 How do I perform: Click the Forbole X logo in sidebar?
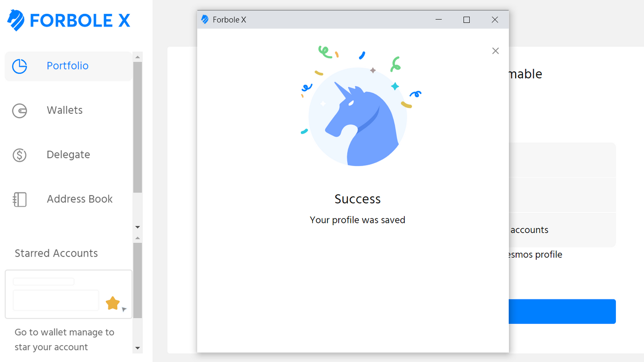[69, 20]
